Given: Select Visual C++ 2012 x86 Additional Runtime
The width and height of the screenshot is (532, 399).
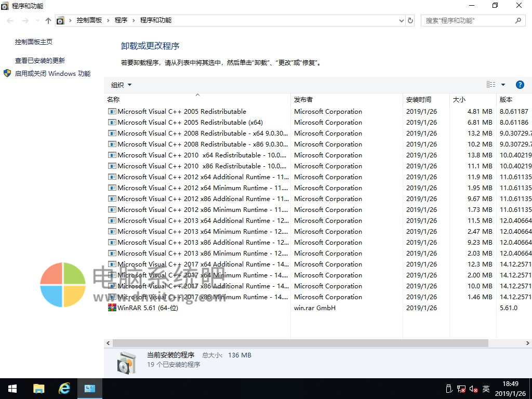Looking at the screenshot, I should 317,198.
